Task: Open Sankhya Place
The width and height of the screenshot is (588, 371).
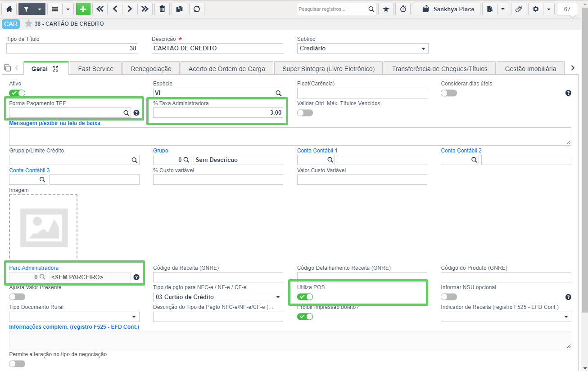Action: pos(447,9)
